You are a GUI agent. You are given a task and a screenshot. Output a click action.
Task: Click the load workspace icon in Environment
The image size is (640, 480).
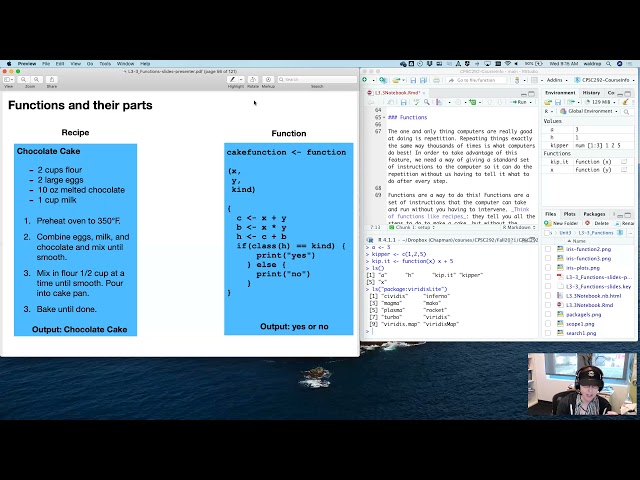pos(548,102)
